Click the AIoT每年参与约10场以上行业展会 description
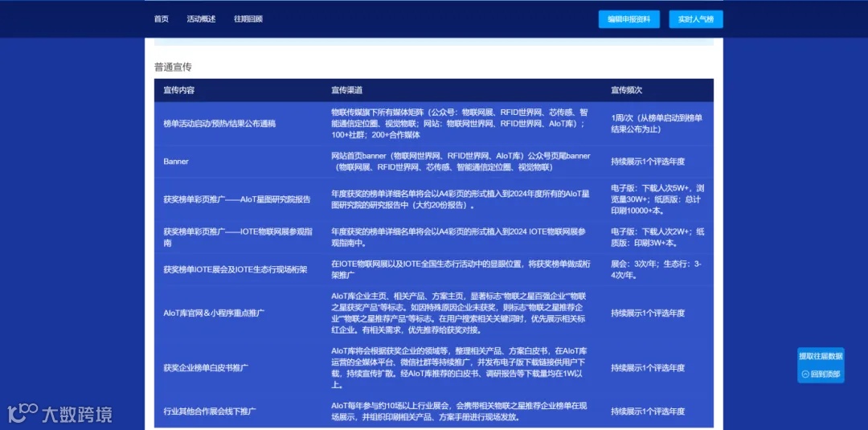The width and height of the screenshot is (868, 430). pos(460,412)
